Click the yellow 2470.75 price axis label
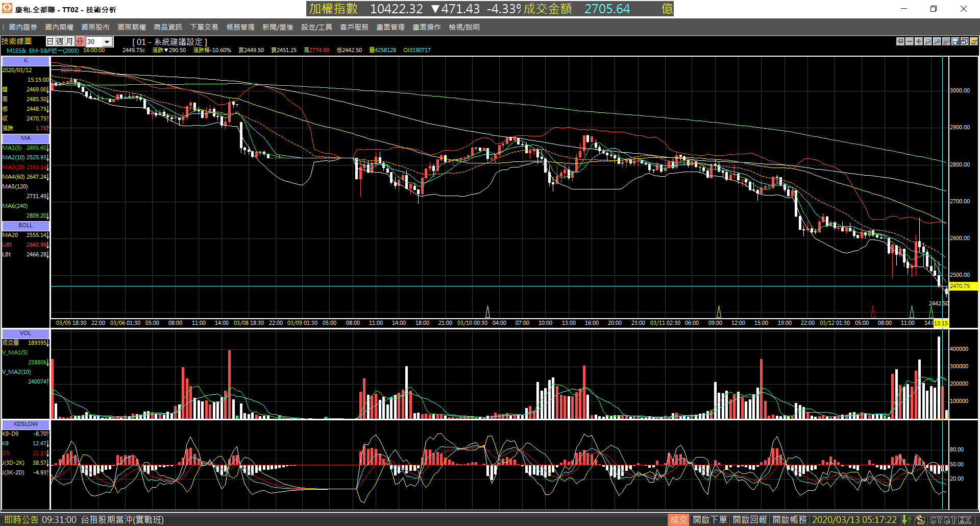The image size is (980, 526). 963,286
